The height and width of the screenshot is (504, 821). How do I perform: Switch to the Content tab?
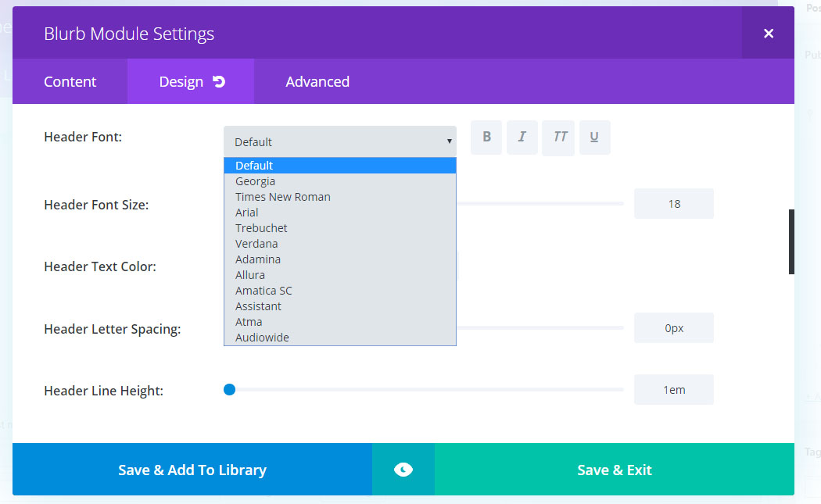point(70,81)
